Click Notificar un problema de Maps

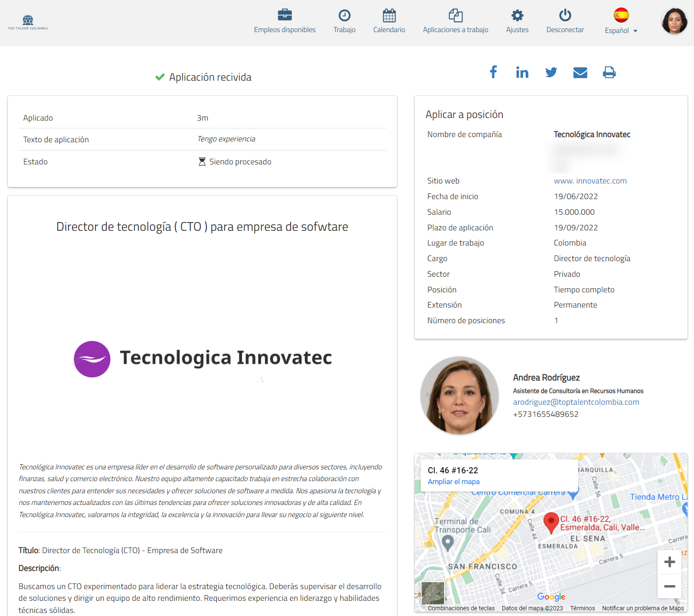(643, 608)
